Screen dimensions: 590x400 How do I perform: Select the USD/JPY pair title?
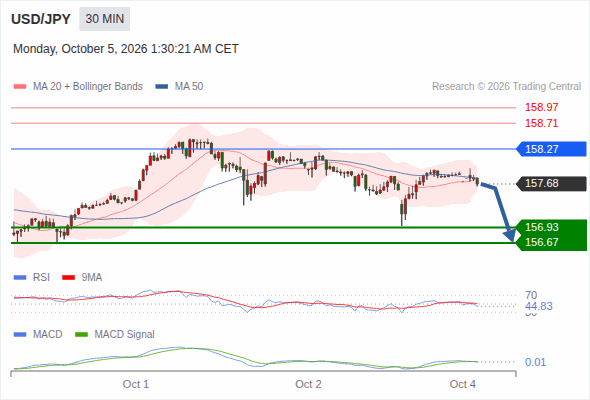pos(41,19)
